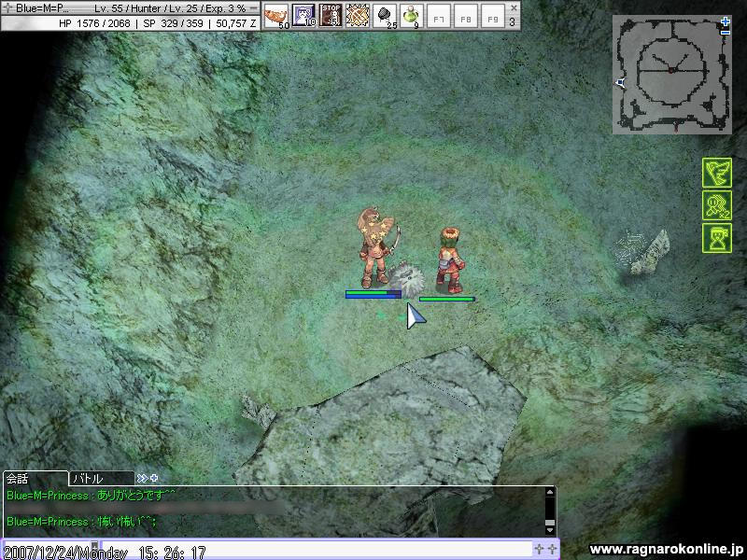
Task: Add a new chat tab with plus
Action: [154, 478]
